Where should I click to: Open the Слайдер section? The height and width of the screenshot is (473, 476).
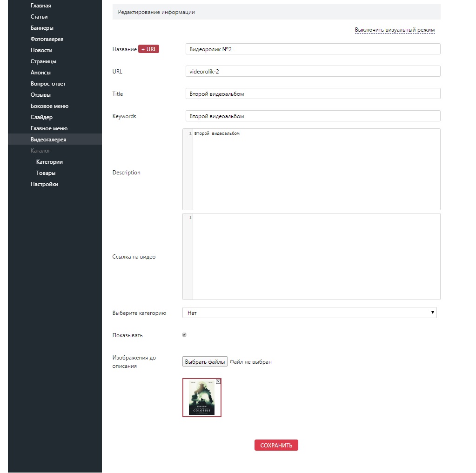click(41, 117)
